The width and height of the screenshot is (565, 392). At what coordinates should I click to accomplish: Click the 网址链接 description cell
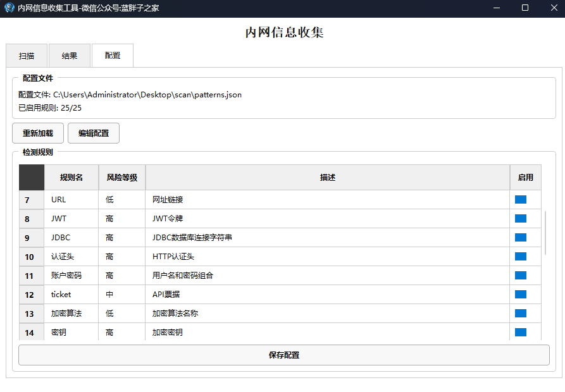[328, 200]
